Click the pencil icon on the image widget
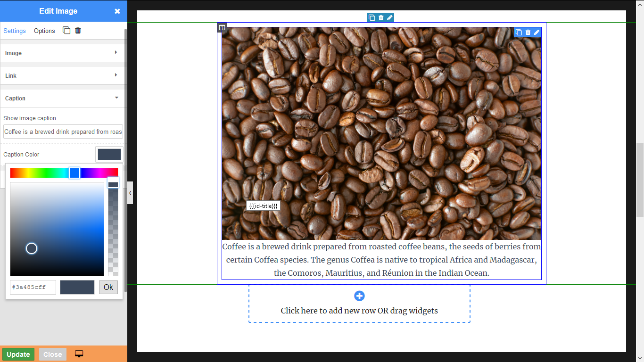 (x=537, y=33)
